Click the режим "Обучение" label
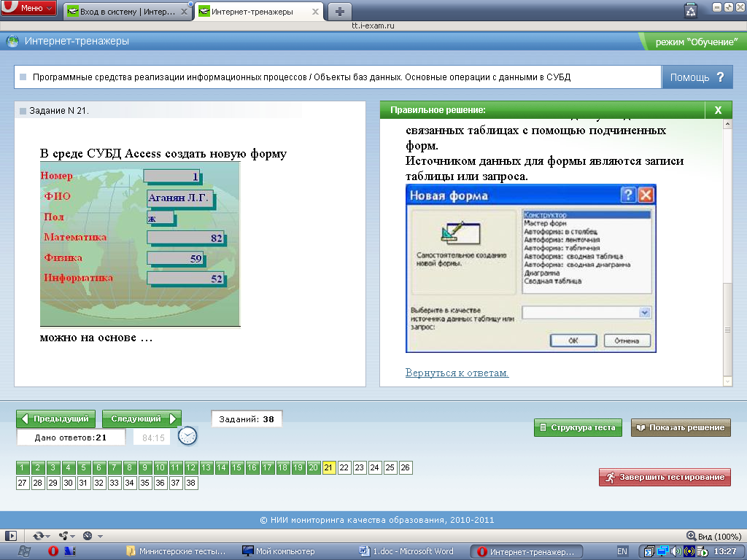 point(696,42)
